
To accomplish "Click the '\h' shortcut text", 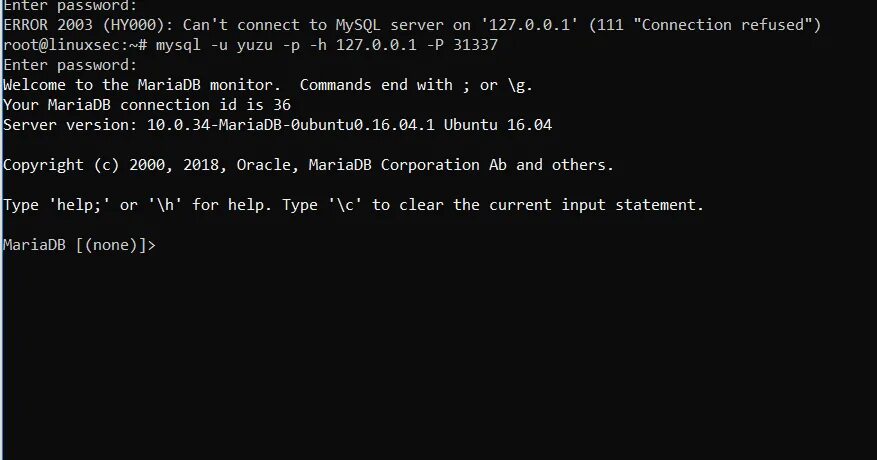I will click(x=165, y=205).
